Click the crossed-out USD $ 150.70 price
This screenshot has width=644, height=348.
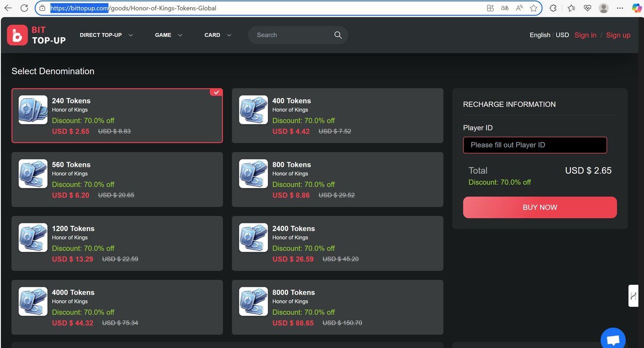coord(342,323)
